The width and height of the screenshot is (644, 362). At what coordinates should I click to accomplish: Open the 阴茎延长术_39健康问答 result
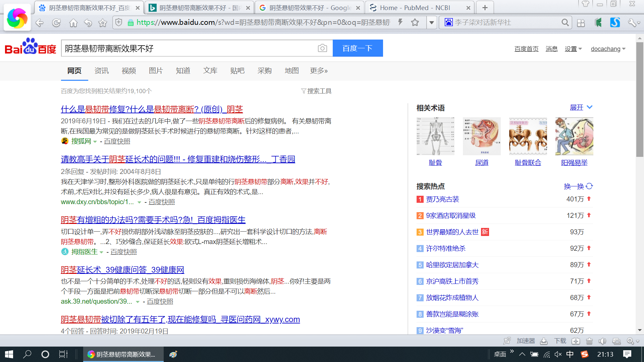click(x=122, y=270)
